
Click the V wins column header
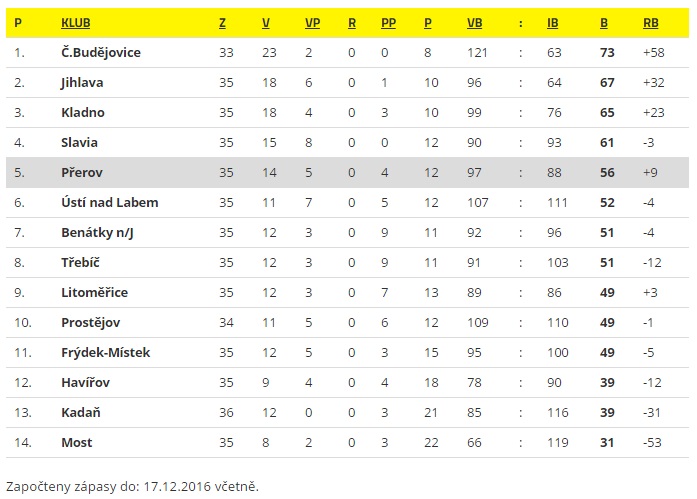266,23
